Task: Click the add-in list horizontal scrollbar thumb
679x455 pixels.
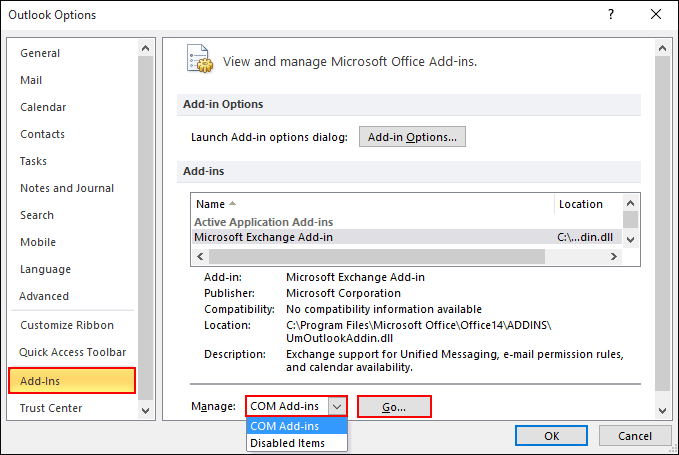Action: click(377, 256)
